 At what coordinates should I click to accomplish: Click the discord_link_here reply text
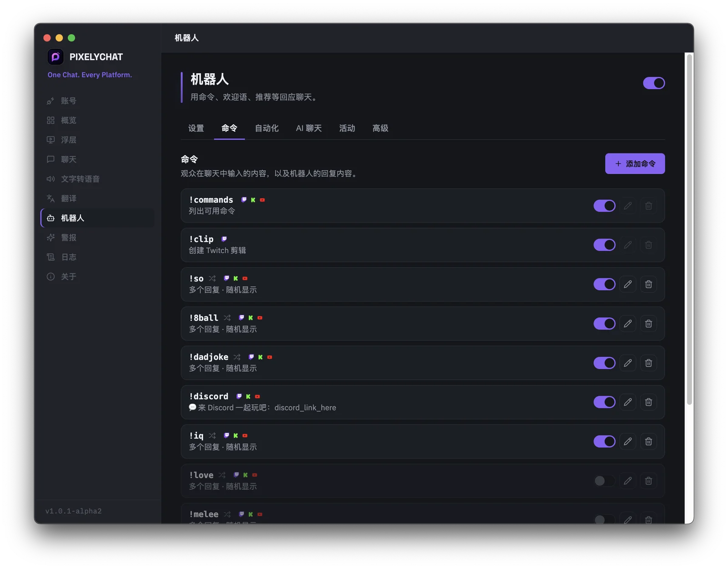point(305,408)
